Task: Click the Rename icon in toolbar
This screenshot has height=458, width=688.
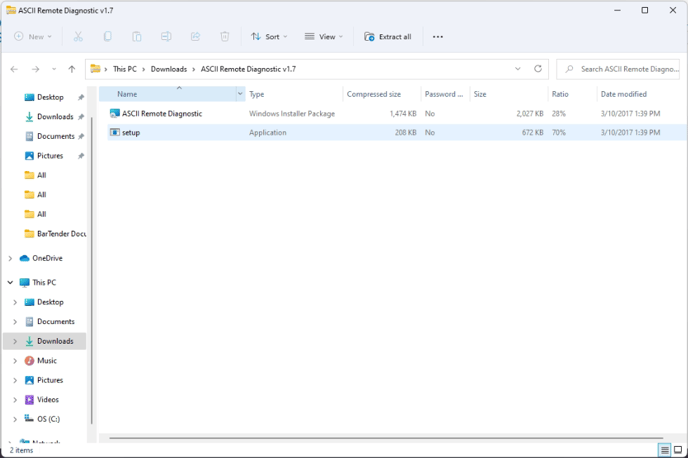Action: tap(166, 37)
